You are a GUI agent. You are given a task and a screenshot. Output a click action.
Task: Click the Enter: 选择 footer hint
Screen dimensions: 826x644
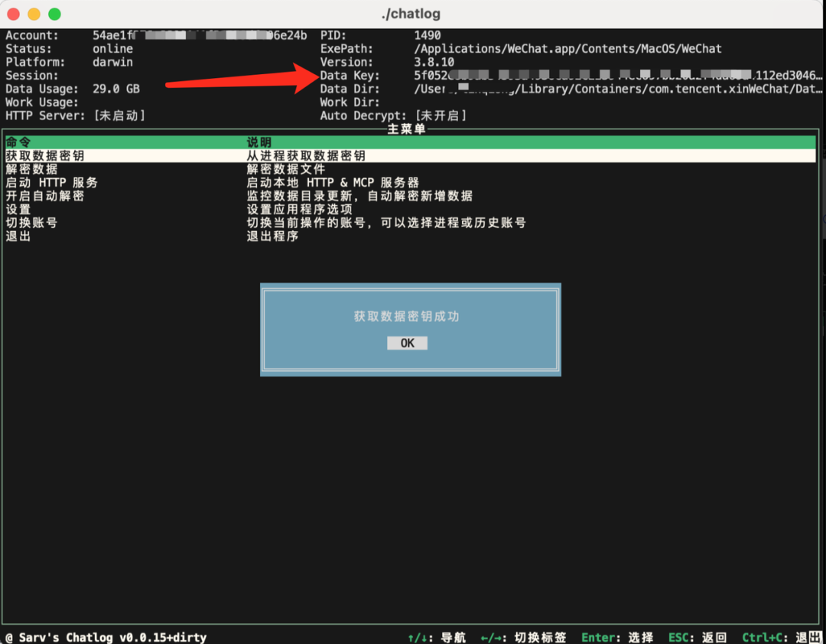click(617, 637)
